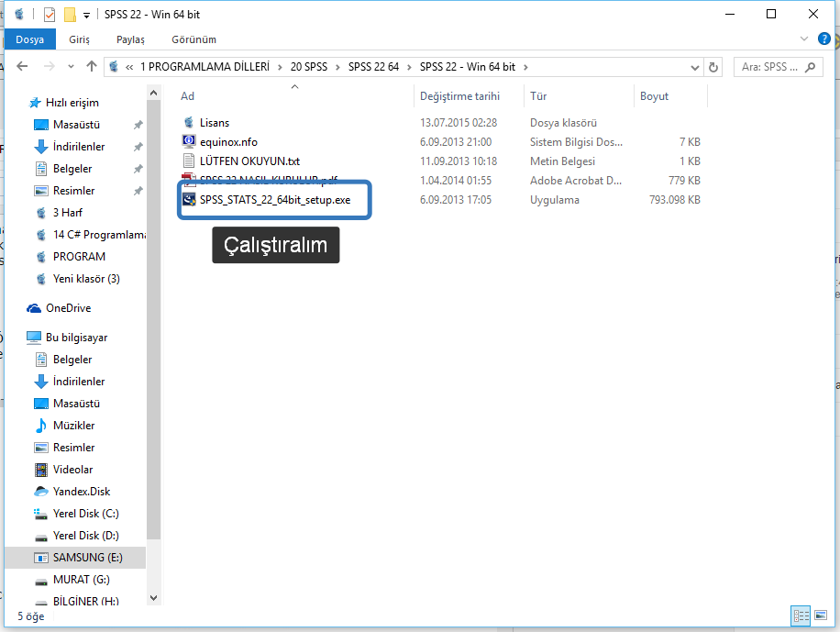Image resolution: width=840 pixels, height=632 pixels.
Task: Open Yeni klasör (3) shortcut
Action: [x=86, y=279]
